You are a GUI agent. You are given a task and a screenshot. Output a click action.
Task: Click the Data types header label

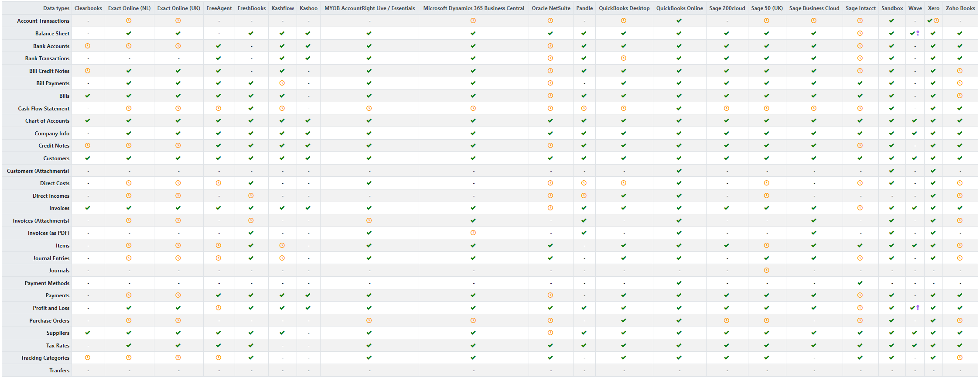pos(56,8)
